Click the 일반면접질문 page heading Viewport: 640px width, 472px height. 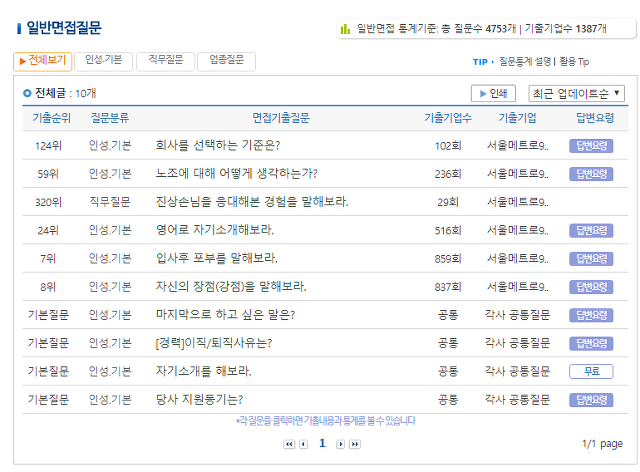tap(64, 28)
